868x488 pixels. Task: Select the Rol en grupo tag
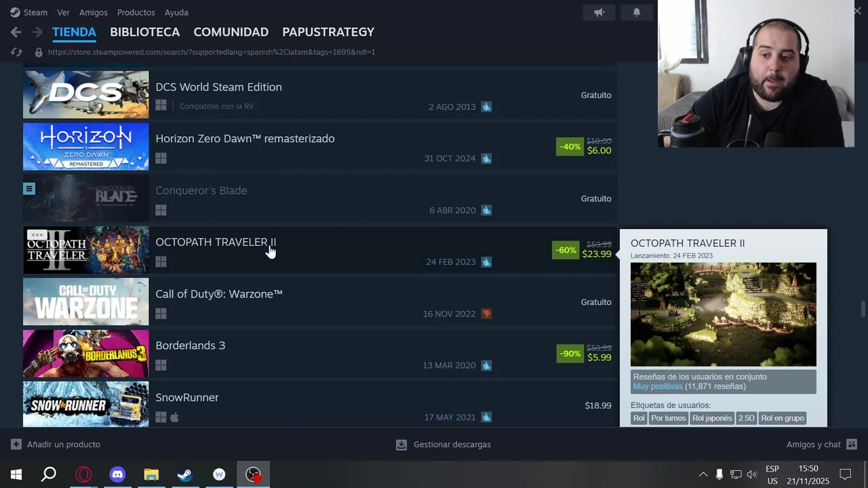tap(783, 418)
